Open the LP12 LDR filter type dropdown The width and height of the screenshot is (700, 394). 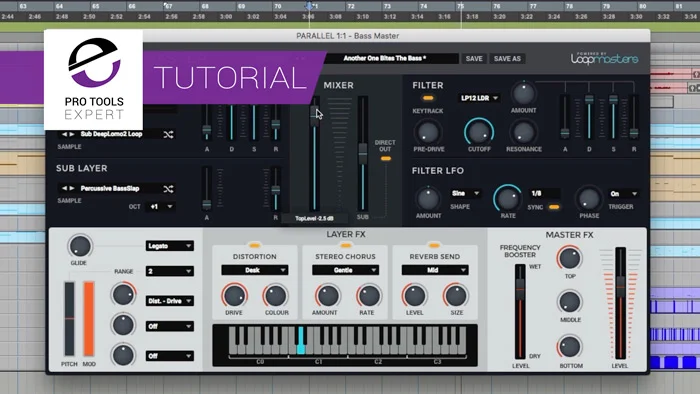(x=479, y=98)
